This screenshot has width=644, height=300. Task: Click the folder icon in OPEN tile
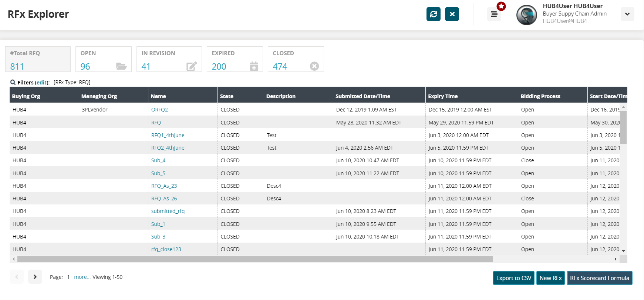[121, 66]
